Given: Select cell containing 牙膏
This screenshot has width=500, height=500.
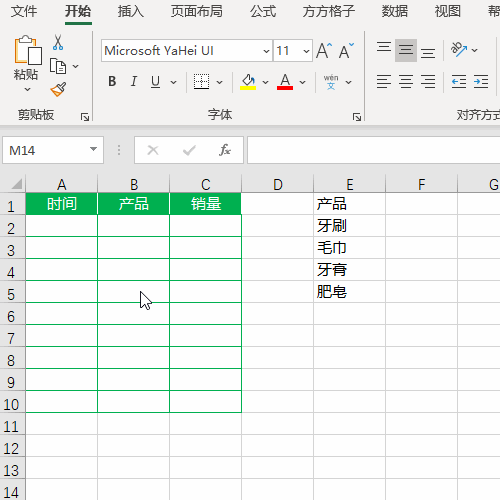Looking at the screenshot, I should 349,270.
